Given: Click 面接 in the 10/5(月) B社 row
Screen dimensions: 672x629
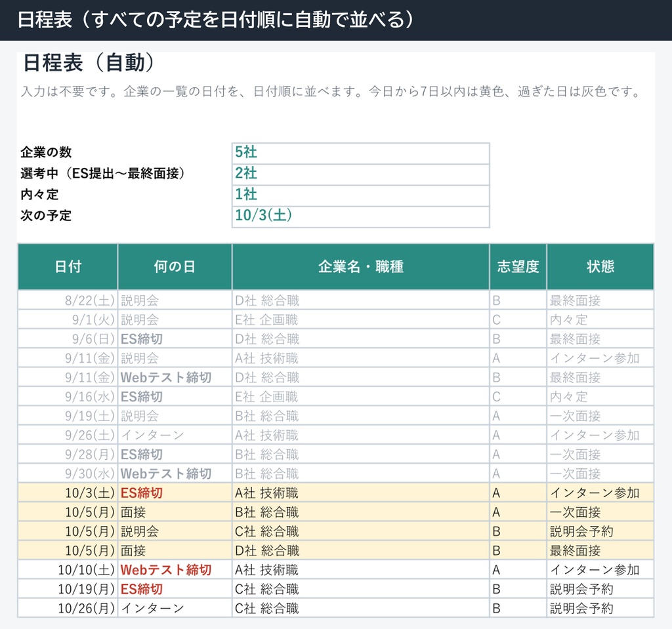Looking at the screenshot, I should coord(133,512).
